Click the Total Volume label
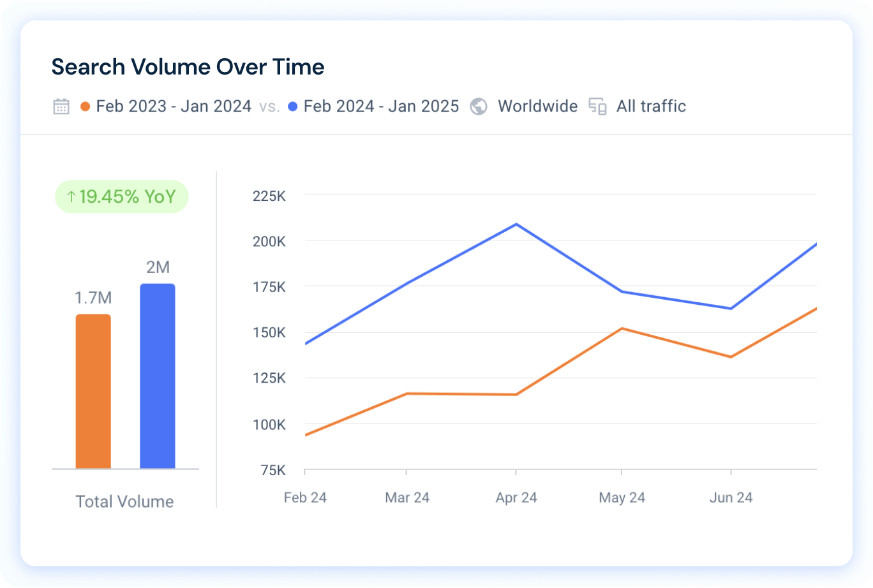873x588 pixels. [124, 501]
